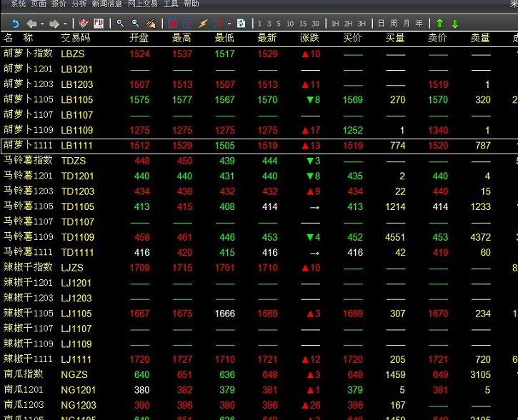Click the F10 info icon in toolbar
Image resolution: width=518 pixels, height=420 pixels.
[x=98, y=24]
